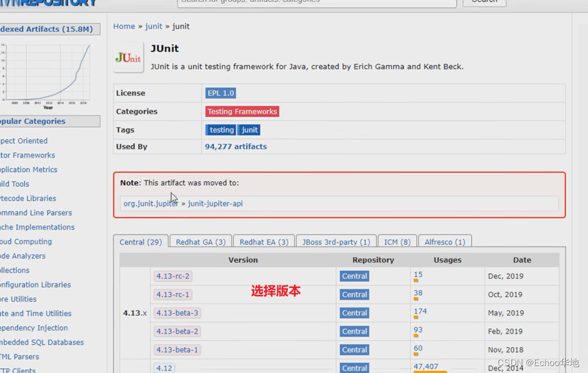Viewport: 588px width, 373px height.
Task: Click the MVN Repository site logo
Action: click(48, 3)
